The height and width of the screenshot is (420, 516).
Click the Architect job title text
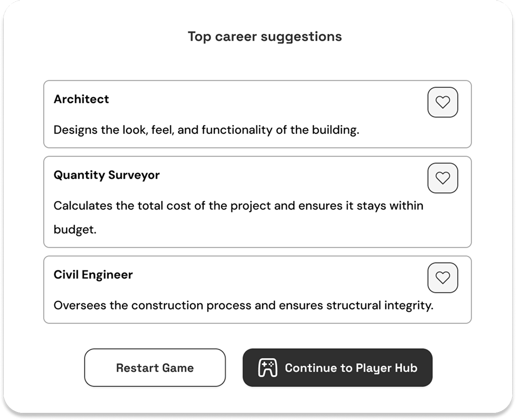click(x=81, y=99)
